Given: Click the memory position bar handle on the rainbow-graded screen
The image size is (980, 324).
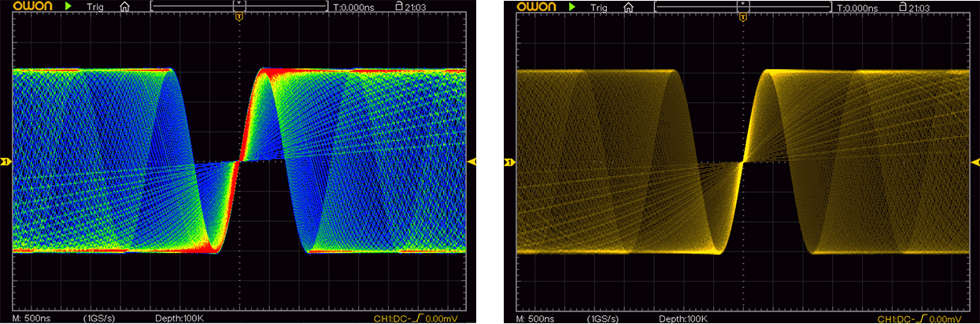Looking at the screenshot, I should tap(239, 5).
